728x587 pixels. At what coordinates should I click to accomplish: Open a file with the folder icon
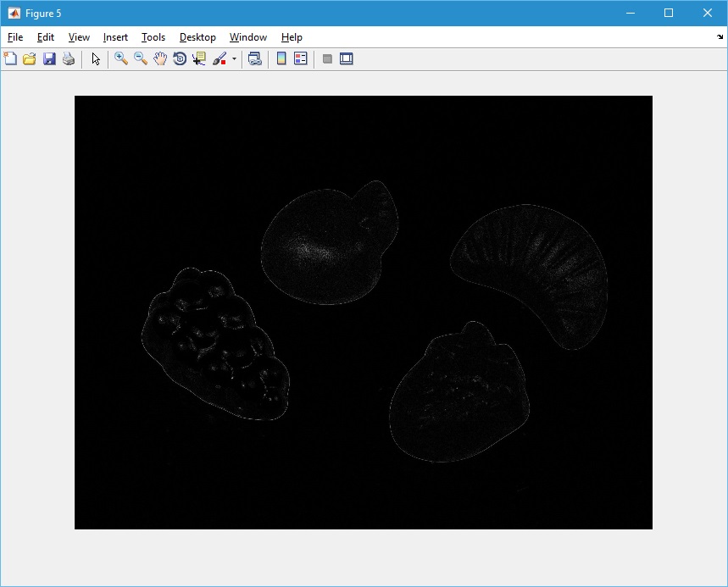[30, 58]
